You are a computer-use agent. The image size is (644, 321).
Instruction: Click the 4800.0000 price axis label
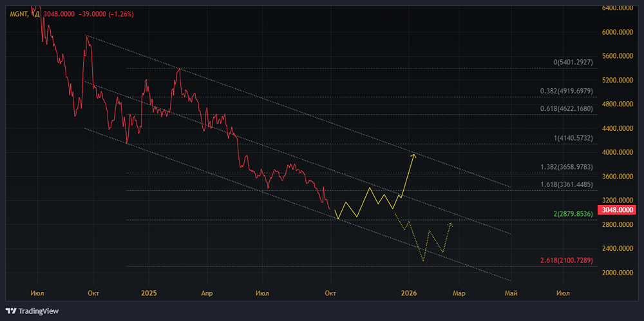[x=616, y=104]
